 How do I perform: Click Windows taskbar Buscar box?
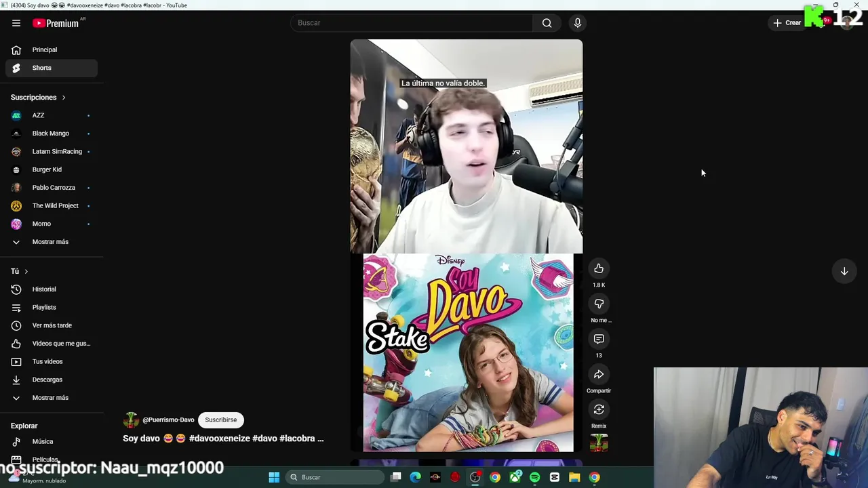click(335, 477)
